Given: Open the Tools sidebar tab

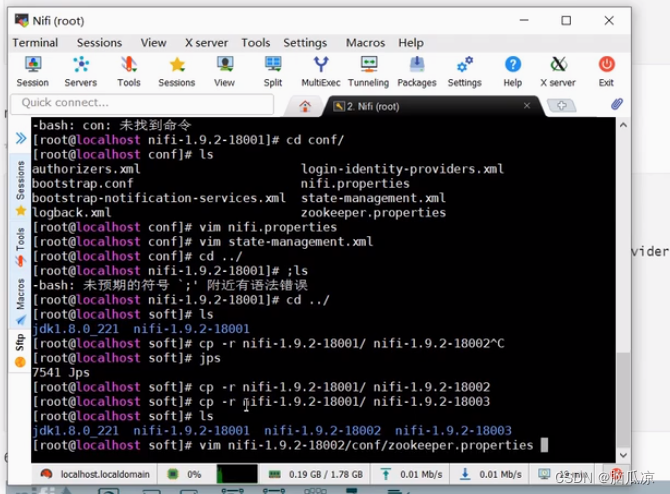Looking at the screenshot, I should point(20,247).
